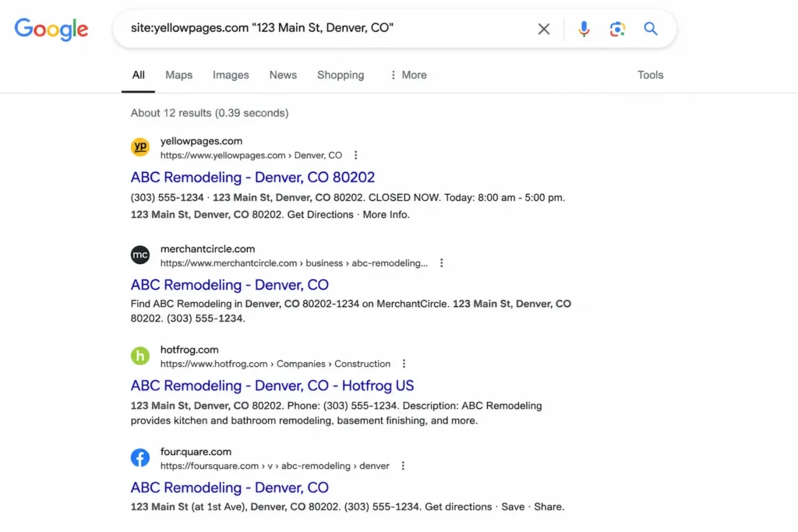Open foursquare ABC Remodeling - Denver, CO link
798x532 pixels.
point(230,488)
